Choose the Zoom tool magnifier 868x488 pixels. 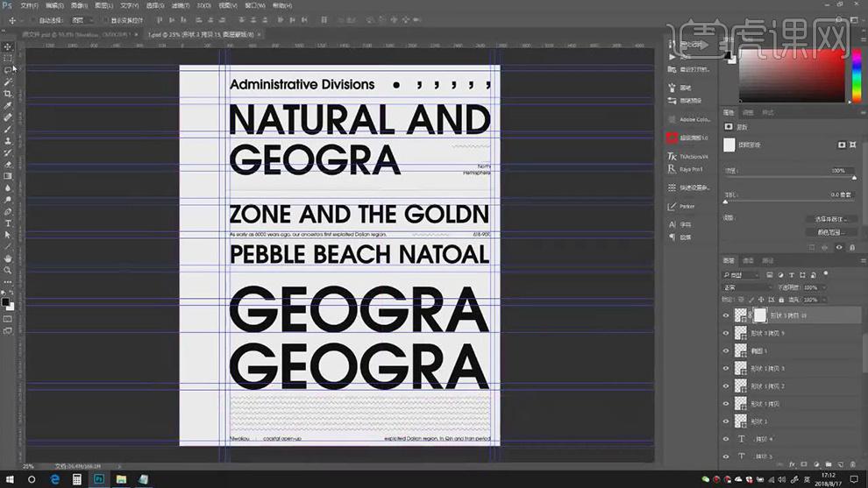(8, 270)
